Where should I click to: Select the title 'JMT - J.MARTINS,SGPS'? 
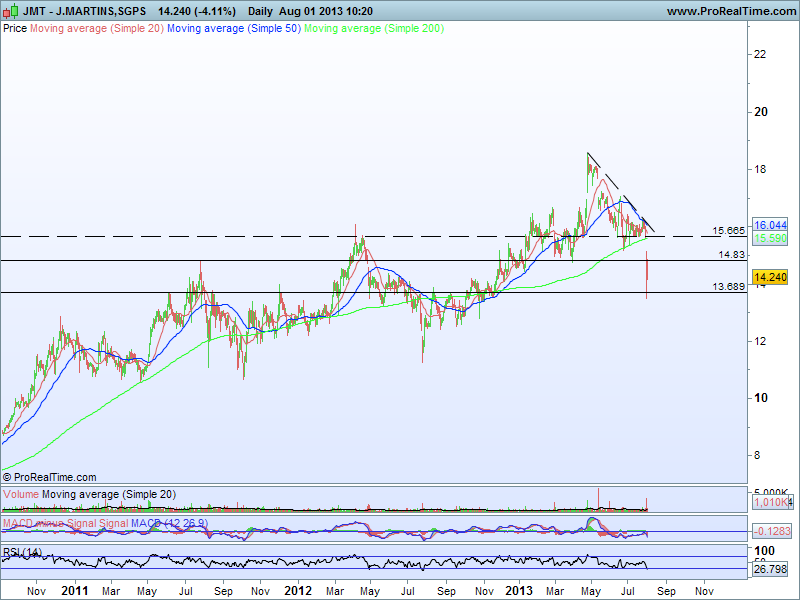84,11
